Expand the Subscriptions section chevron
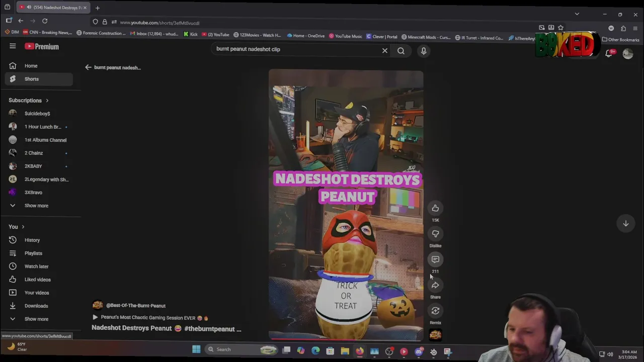This screenshot has height=362, width=644. click(47, 101)
